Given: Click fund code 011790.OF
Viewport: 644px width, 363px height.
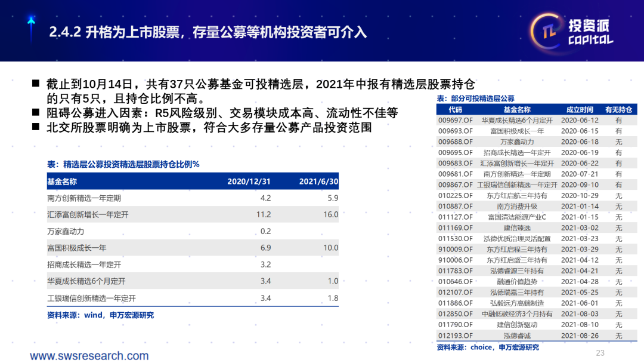Looking at the screenshot, I should (455, 325).
